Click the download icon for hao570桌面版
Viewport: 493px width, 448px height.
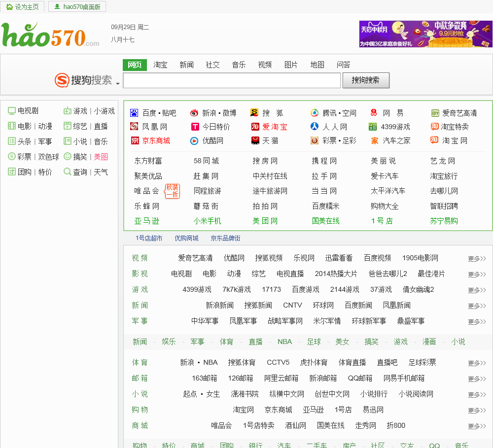click(57, 6)
